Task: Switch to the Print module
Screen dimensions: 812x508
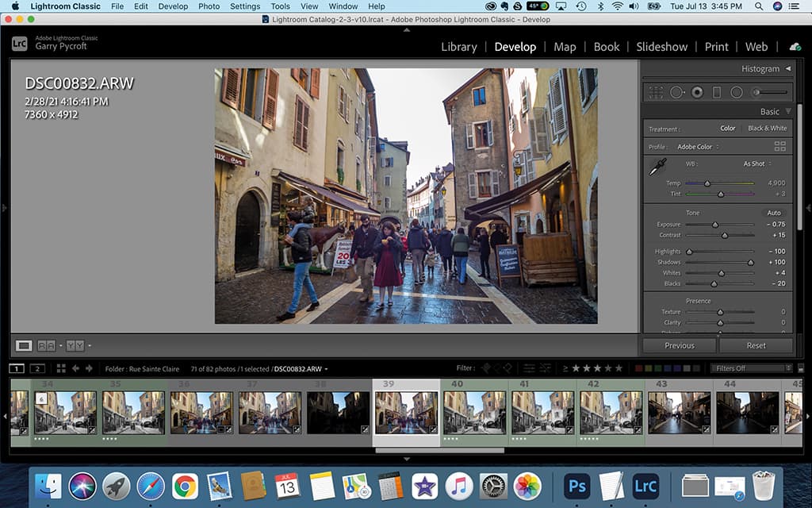Action: click(x=716, y=47)
